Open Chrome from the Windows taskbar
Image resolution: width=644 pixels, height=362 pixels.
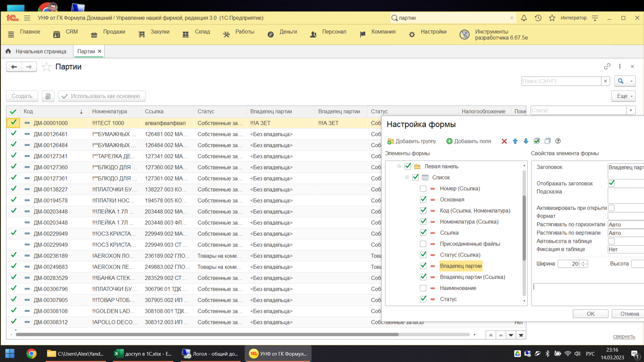click(31, 353)
